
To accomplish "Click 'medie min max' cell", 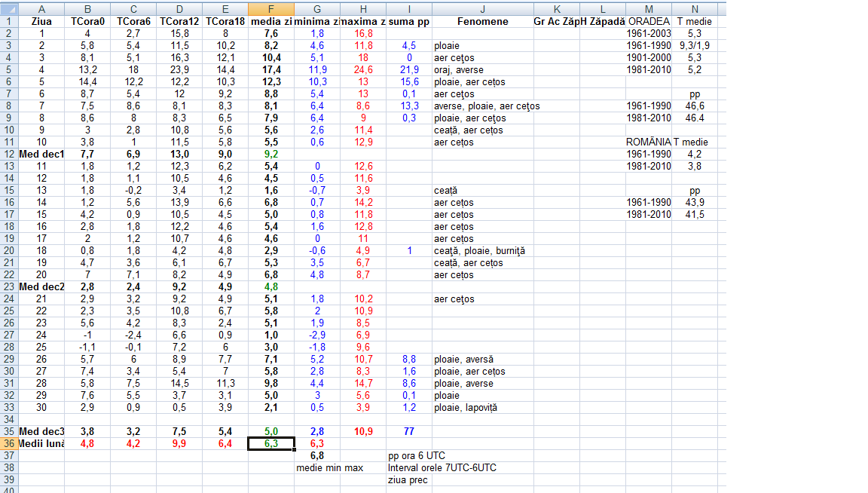I will [330, 468].
